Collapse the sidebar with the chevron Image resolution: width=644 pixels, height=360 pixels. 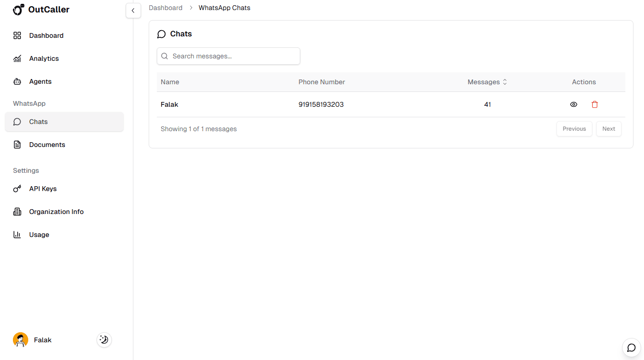tap(133, 10)
